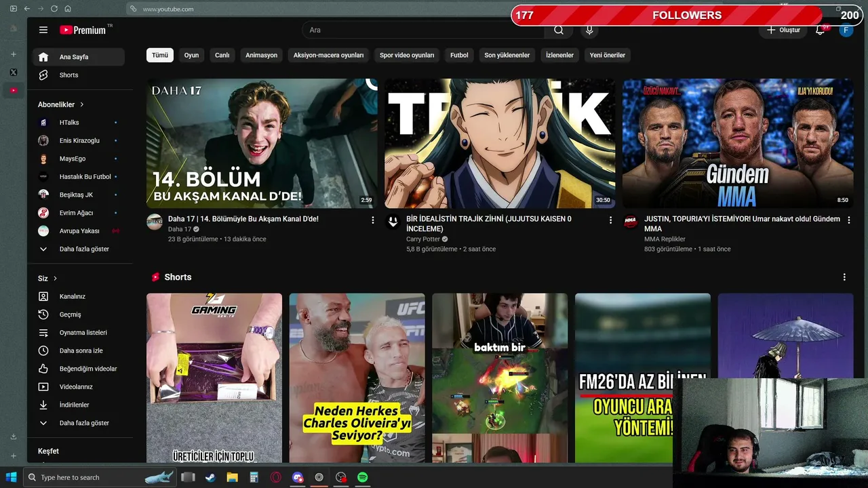Click the YouTube Ara search field
Viewport: 868px width, 488px height.
423,30
